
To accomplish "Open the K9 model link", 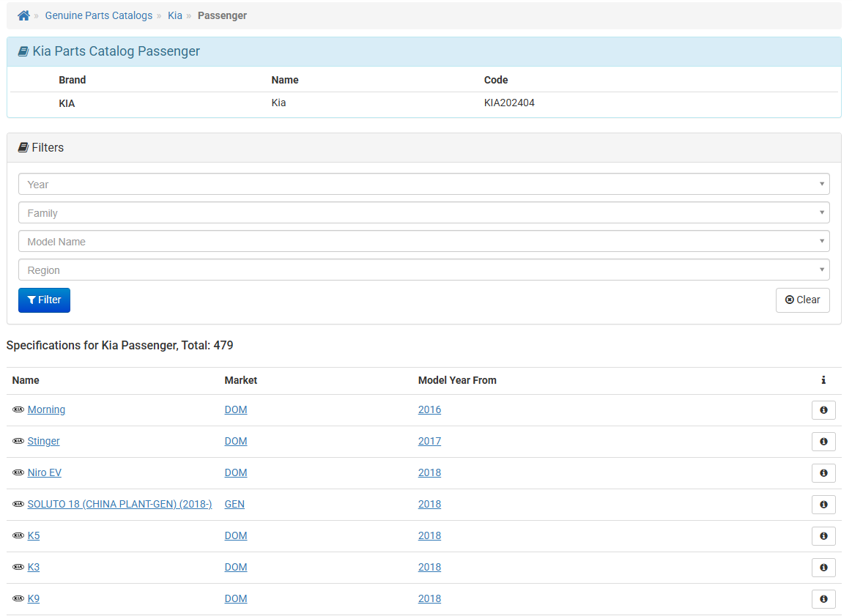I will 34,598.
